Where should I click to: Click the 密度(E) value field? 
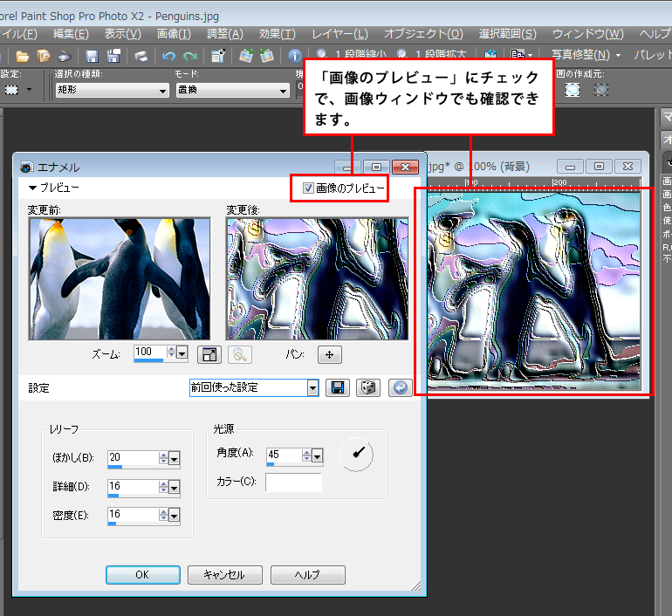click(133, 515)
